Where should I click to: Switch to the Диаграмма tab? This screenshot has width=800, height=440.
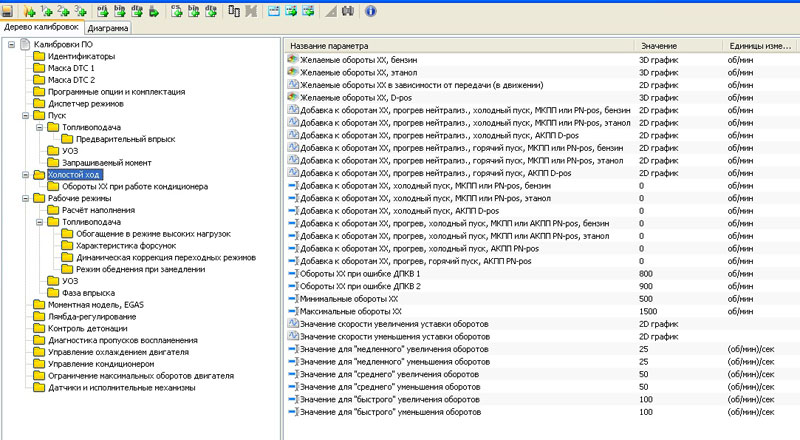click(x=107, y=29)
